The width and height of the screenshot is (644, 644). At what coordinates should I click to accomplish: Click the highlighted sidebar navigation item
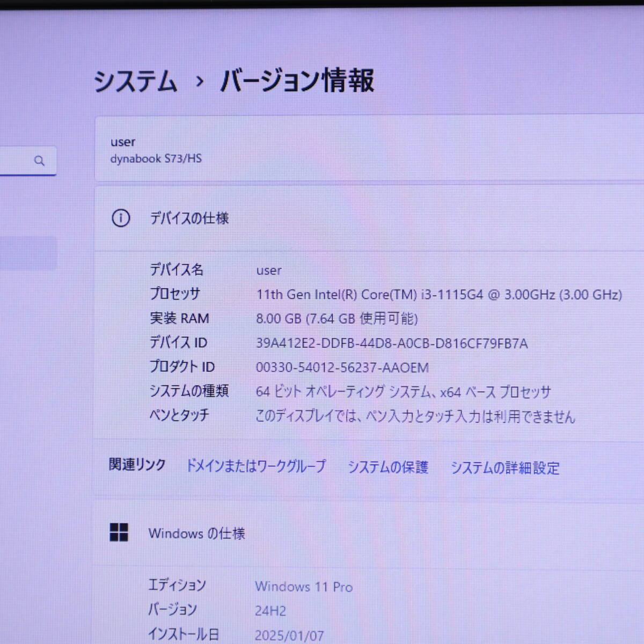(x=28, y=253)
